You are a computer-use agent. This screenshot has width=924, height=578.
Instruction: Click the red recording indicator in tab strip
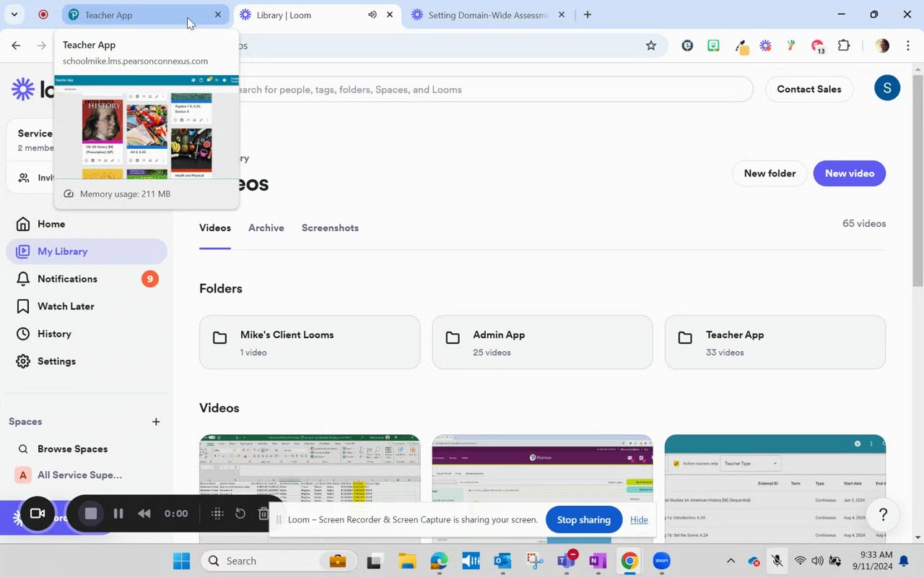43,14
